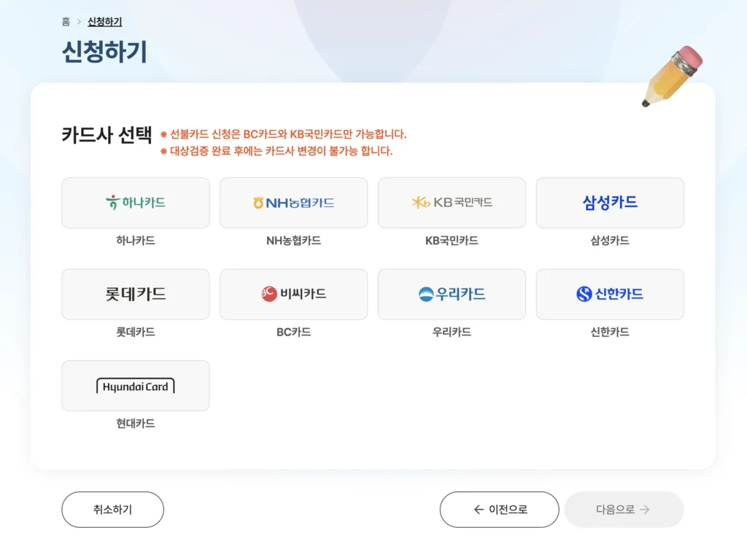Select the 삼성카드 logo tile

tap(610, 203)
